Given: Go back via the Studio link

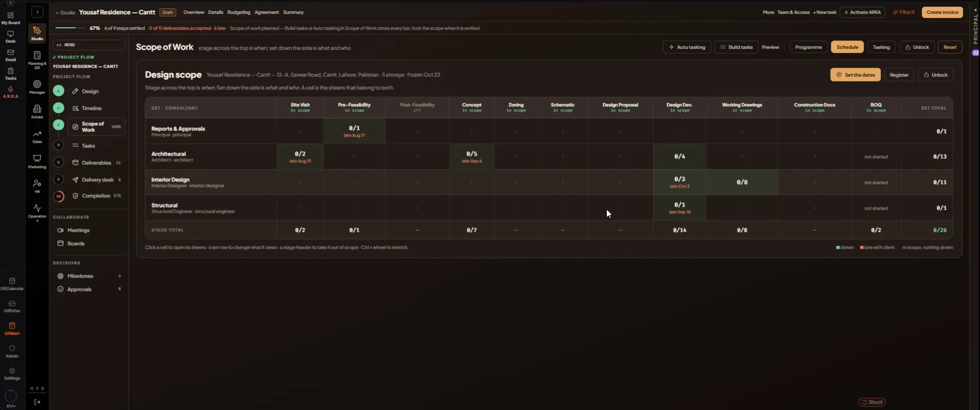Looking at the screenshot, I should [x=65, y=12].
